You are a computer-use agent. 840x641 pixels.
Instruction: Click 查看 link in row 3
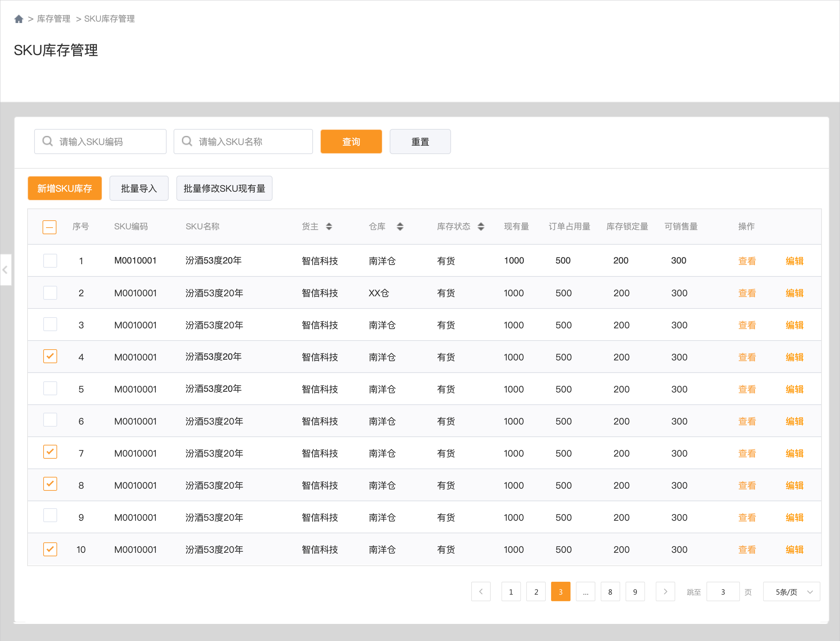click(x=747, y=325)
